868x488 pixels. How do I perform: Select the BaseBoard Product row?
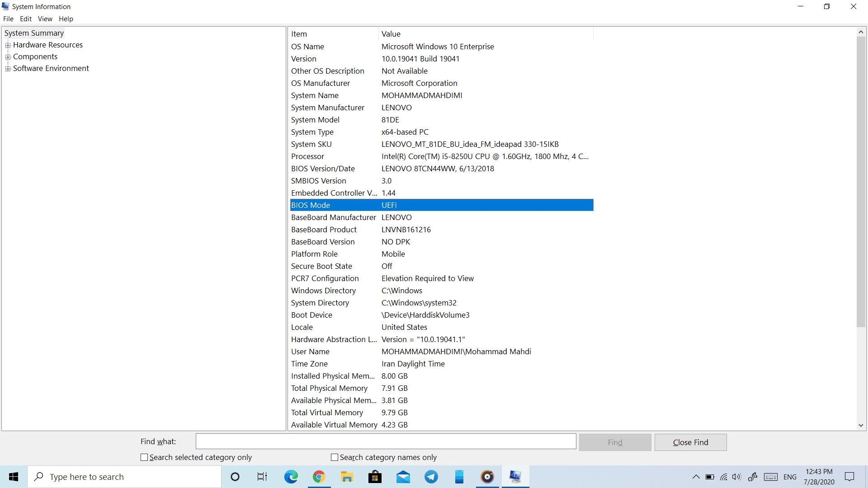coord(441,230)
